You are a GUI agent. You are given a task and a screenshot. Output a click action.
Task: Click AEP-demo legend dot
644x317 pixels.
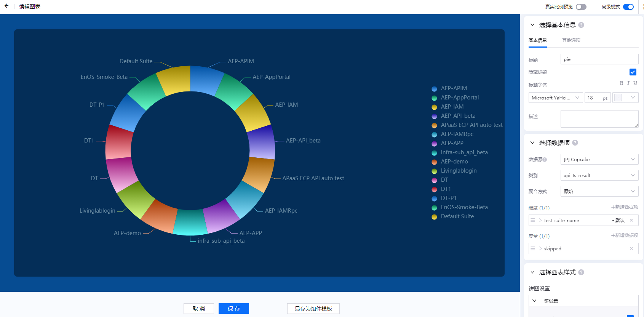click(434, 162)
